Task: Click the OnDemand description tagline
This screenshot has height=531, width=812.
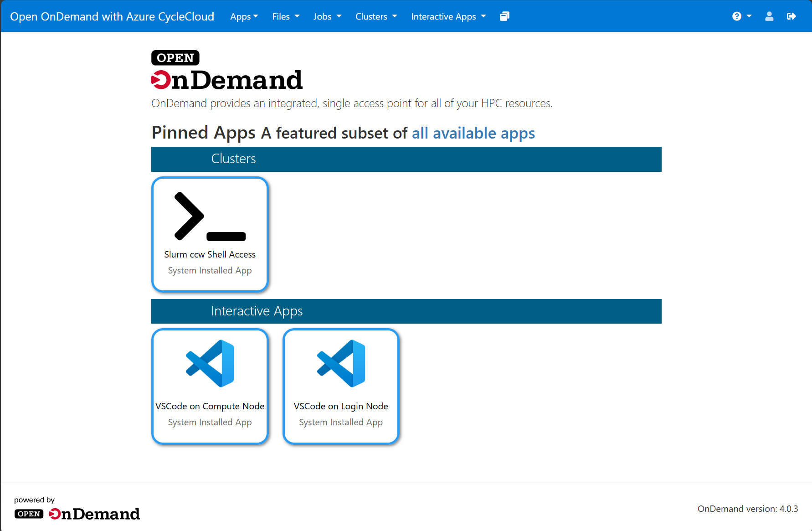Action: 352,103
